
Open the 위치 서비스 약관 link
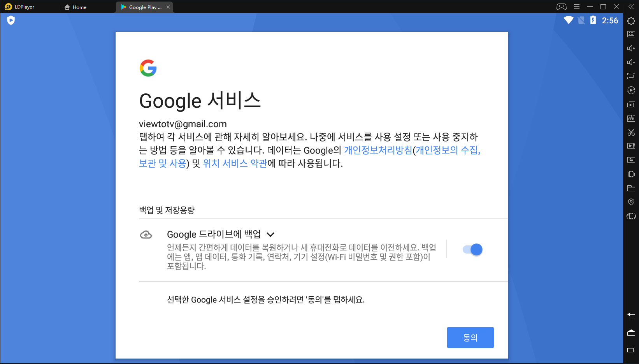click(x=235, y=163)
